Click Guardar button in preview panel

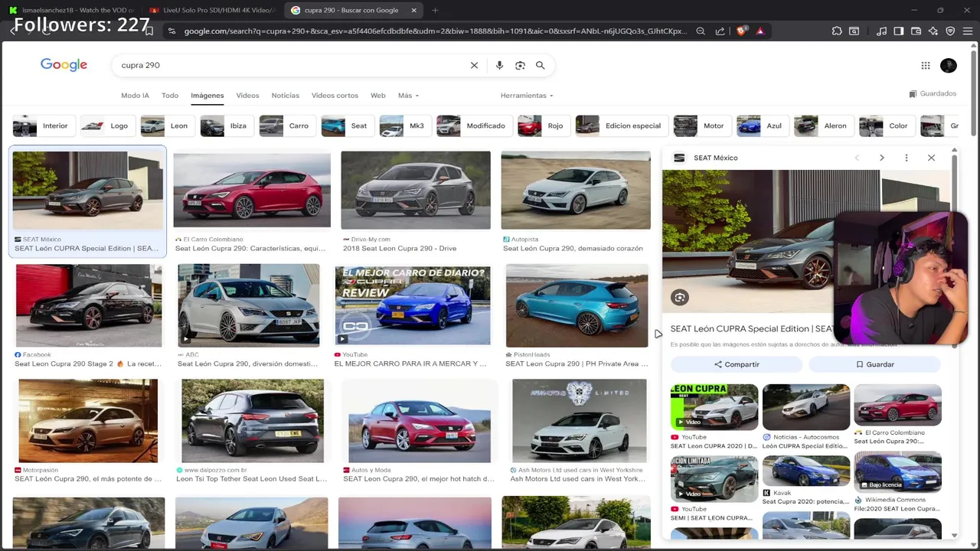pos(874,364)
